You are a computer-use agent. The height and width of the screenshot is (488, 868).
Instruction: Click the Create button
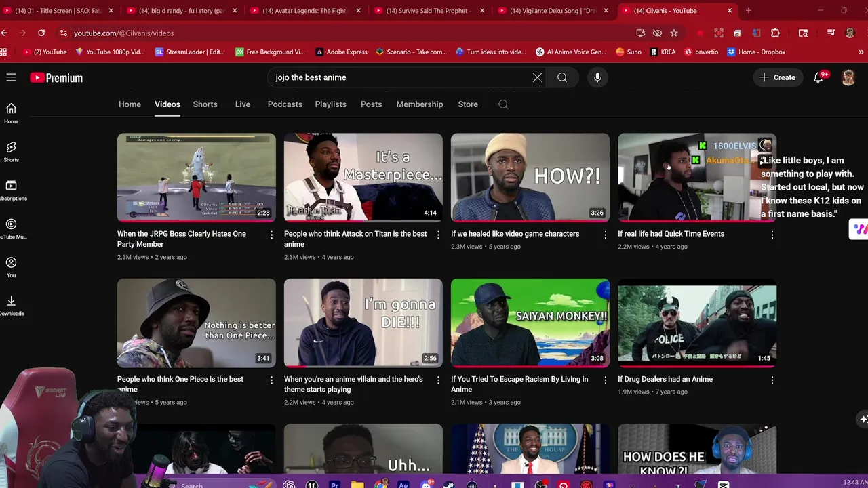coord(777,77)
